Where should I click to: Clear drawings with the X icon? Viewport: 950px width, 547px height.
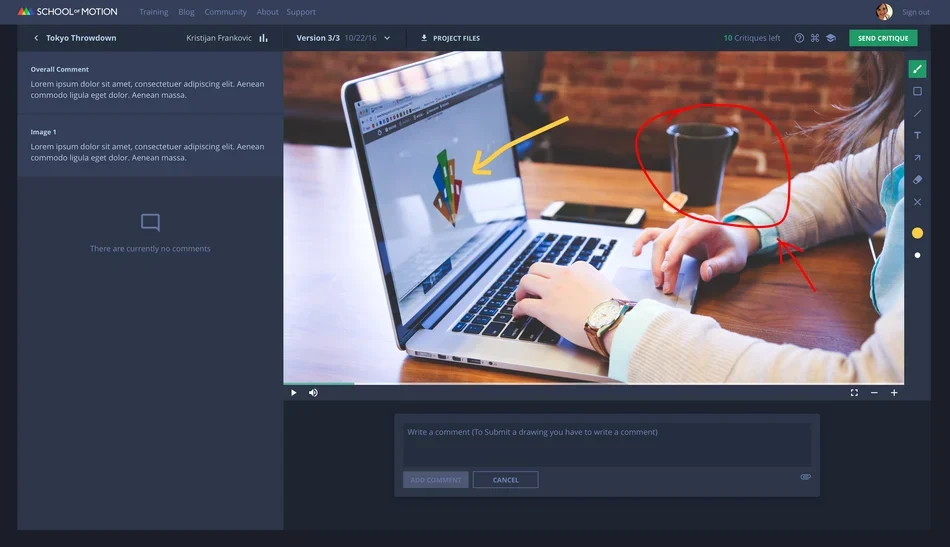point(917,202)
